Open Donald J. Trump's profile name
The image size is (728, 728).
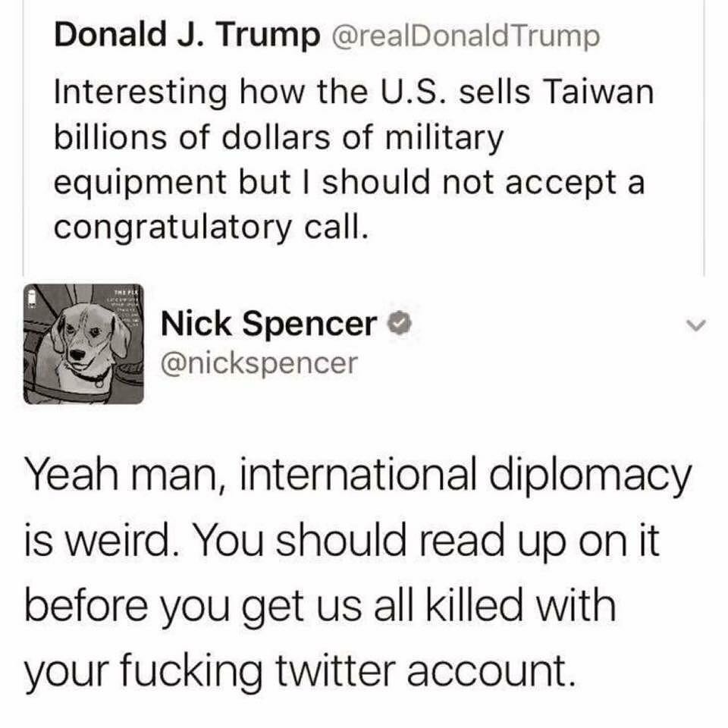pyautogui.click(x=187, y=35)
